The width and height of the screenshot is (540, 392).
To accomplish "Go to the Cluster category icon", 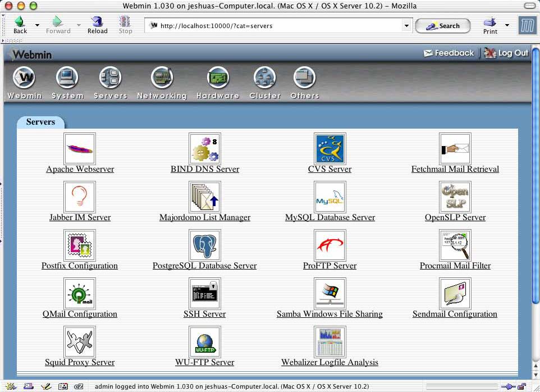I will 265,78.
